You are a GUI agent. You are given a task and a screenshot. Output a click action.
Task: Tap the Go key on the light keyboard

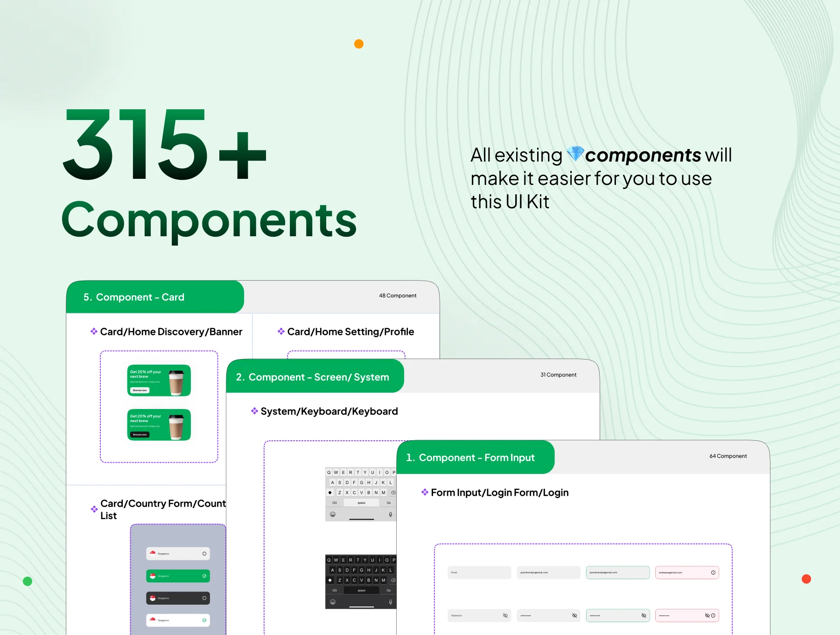click(x=389, y=503)
